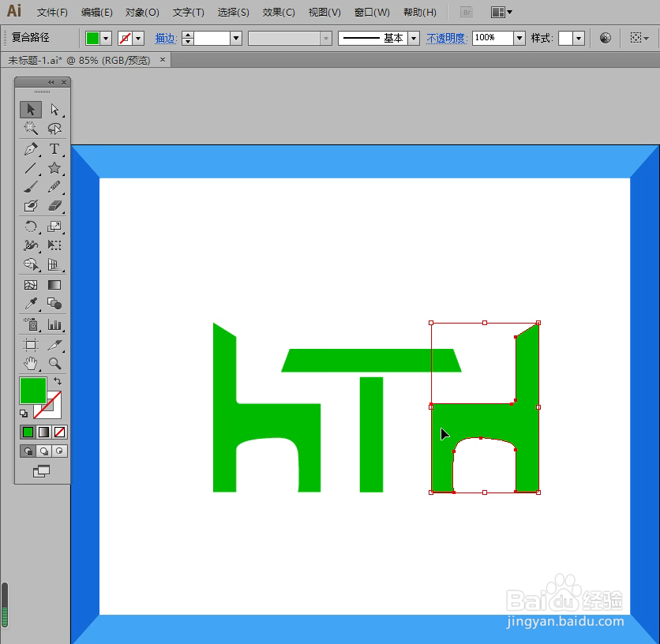Select the Blend tool

[54, 304]
